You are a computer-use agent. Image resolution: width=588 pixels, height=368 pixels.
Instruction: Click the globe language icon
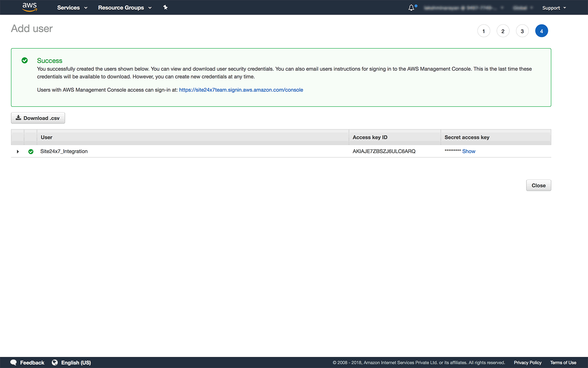pyautogui.click(x=55, y=362)
